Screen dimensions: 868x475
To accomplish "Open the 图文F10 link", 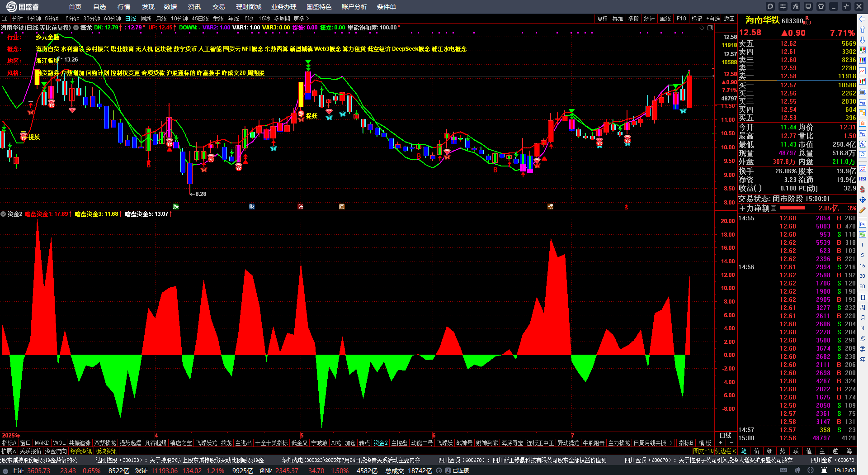I will 703,451.
